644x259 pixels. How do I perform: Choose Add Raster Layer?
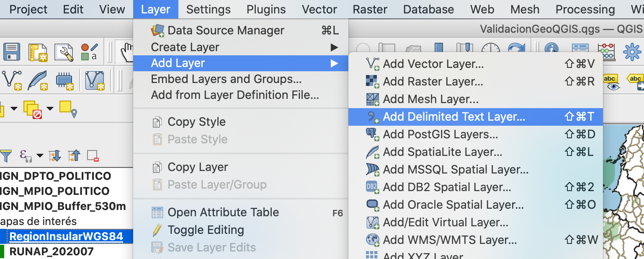click(476, 82)
